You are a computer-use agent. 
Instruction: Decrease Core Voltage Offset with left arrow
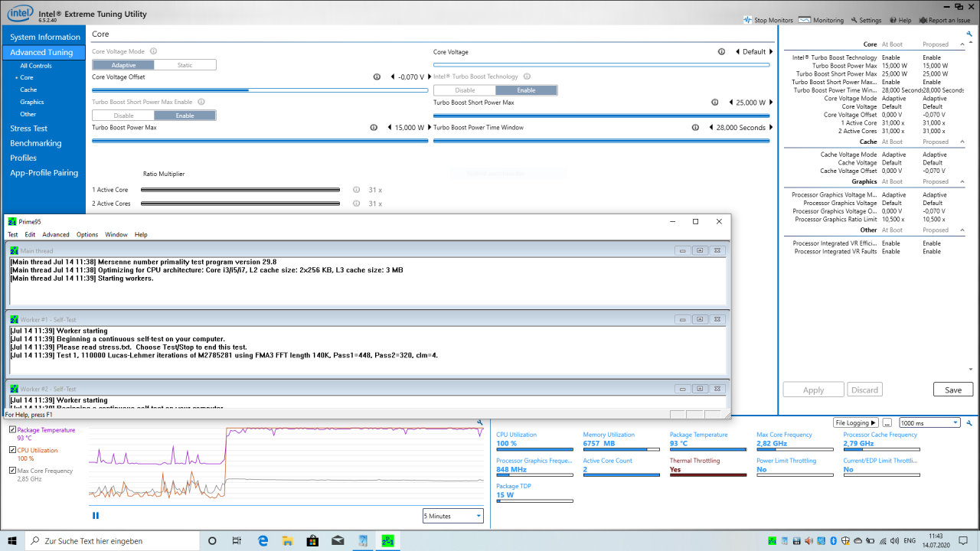coord(393,77)
